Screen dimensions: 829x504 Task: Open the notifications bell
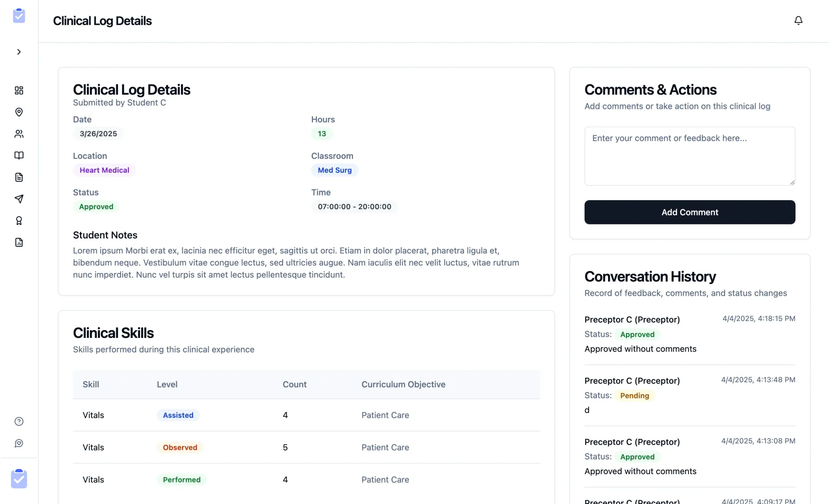[x=798, y=21]
